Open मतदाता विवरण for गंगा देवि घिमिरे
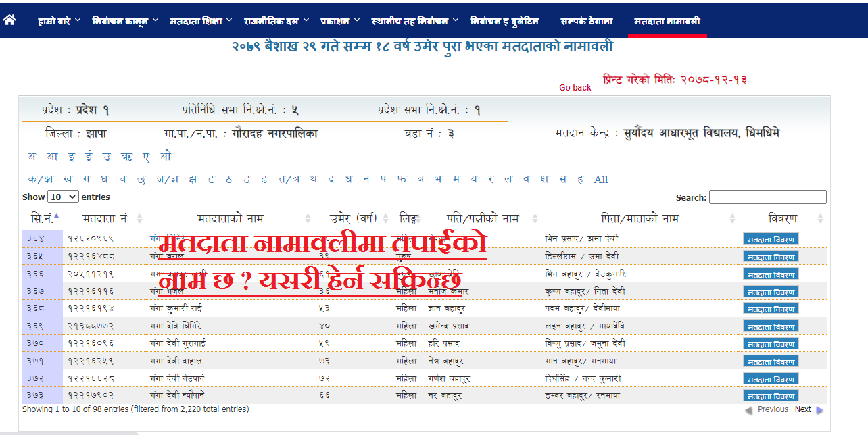This screenshot has width=868, height=435. (771, 327)
